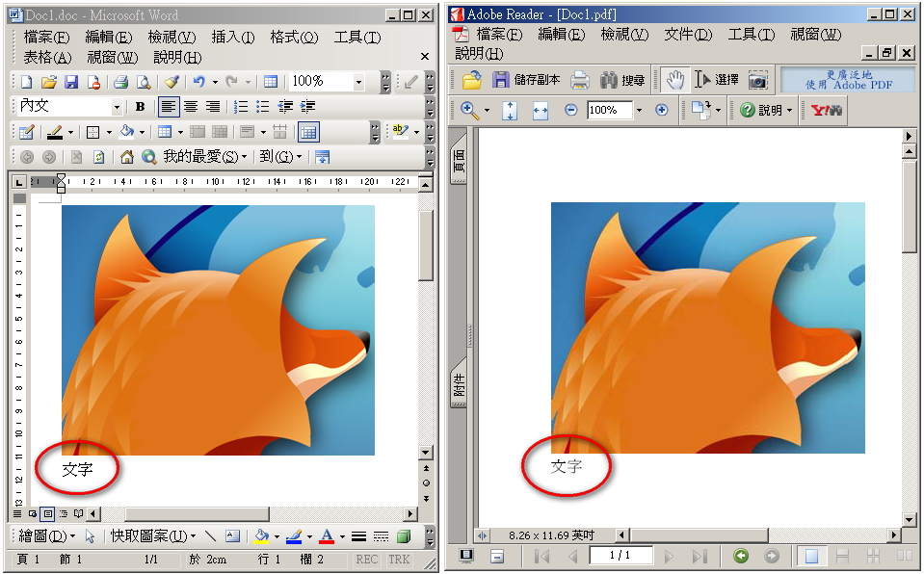Click the 3-D Style green cube icon

[404, 536]
